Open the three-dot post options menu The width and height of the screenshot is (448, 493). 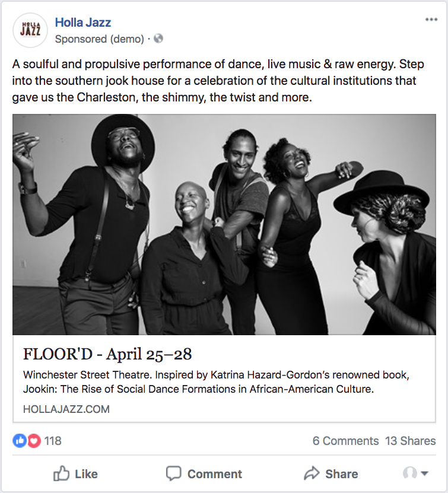pos(431,20)
